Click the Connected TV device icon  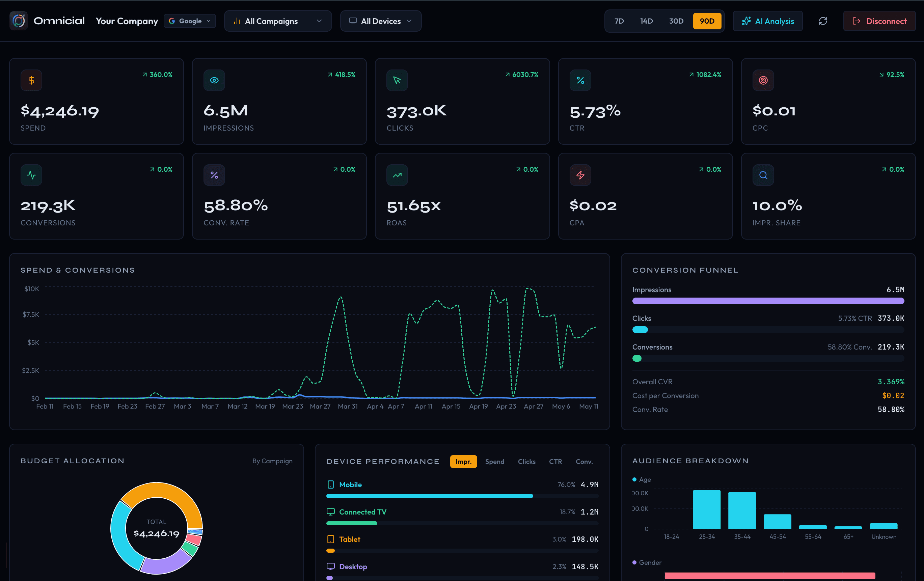330,512
